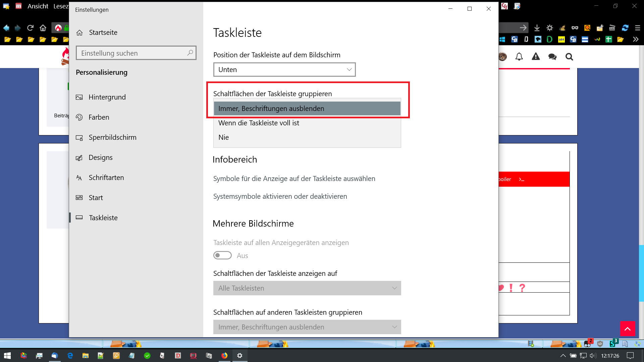Viewport: 644px width, 362px height.
Task: Open Systemsymbole aktivieren oder deaktivieren link
Action: (x=280, y=196)
